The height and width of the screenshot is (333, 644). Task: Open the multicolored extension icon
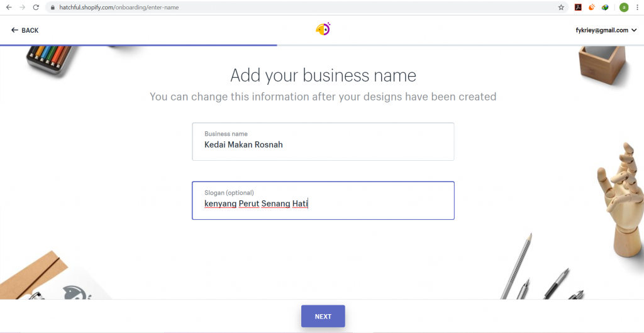click(605, 8)
